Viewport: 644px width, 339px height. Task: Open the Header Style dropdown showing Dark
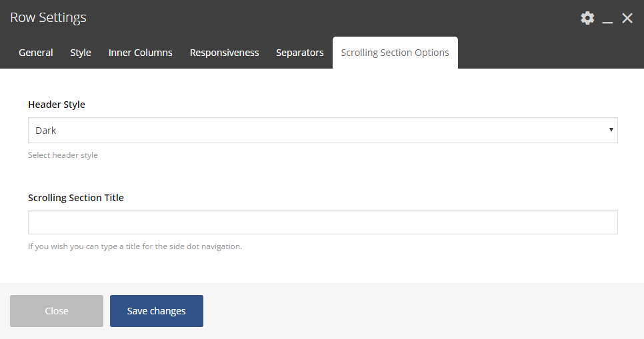coord(323,131)
